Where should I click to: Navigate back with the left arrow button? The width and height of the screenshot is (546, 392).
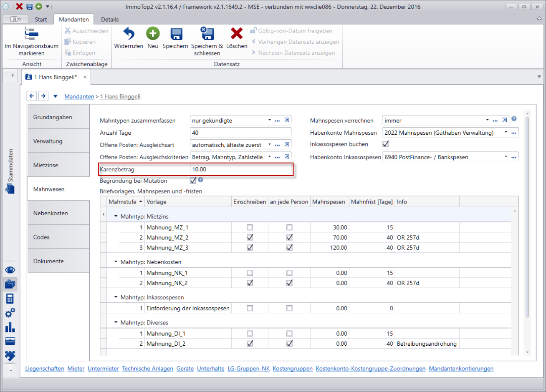coord(32,96)
